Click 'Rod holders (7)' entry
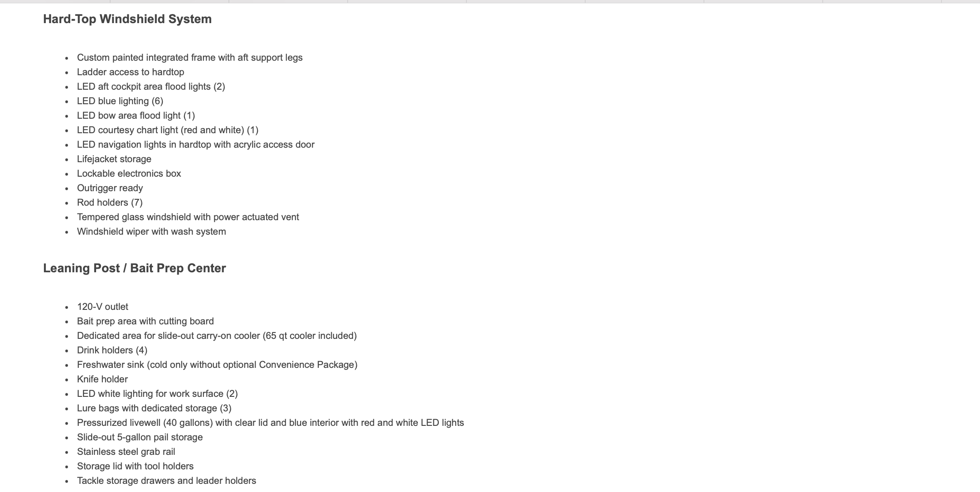This screenshot has height=492, width=980. point(110,203)
